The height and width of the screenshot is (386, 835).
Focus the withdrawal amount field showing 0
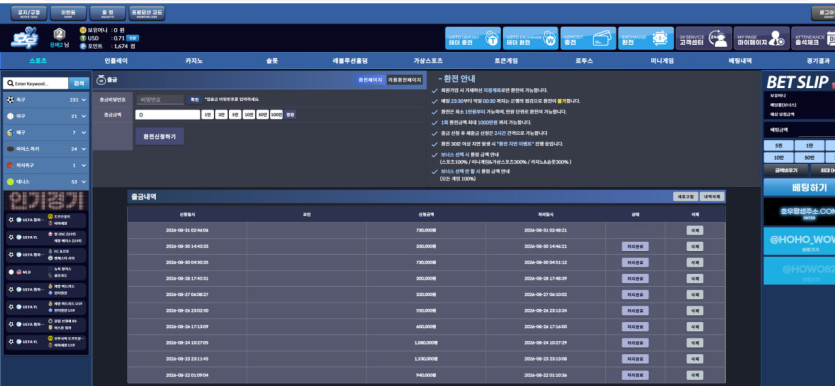tap(167, 114)
